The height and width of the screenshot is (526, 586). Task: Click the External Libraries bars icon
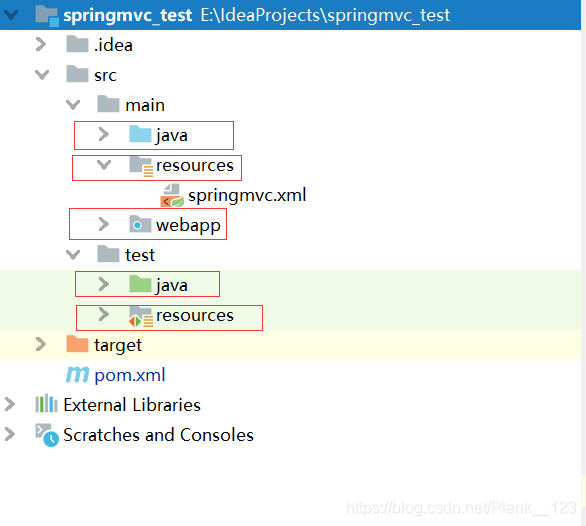click(46, 403)
